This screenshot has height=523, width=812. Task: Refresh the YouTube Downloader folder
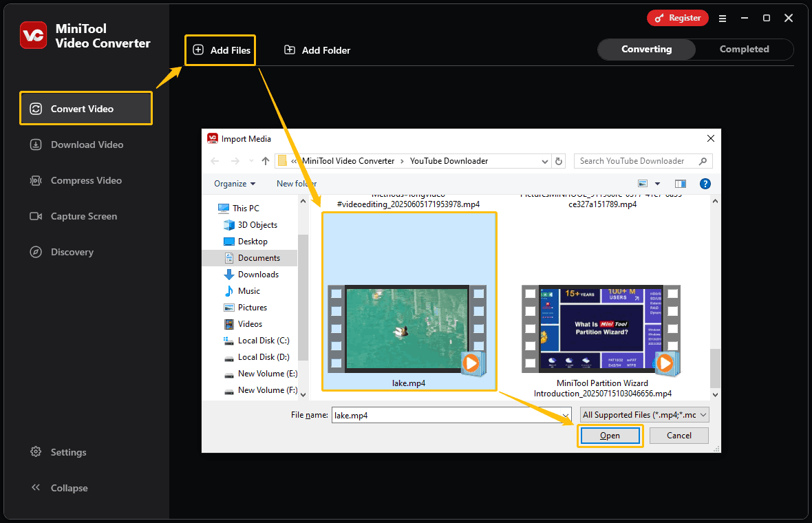[559, 161]
